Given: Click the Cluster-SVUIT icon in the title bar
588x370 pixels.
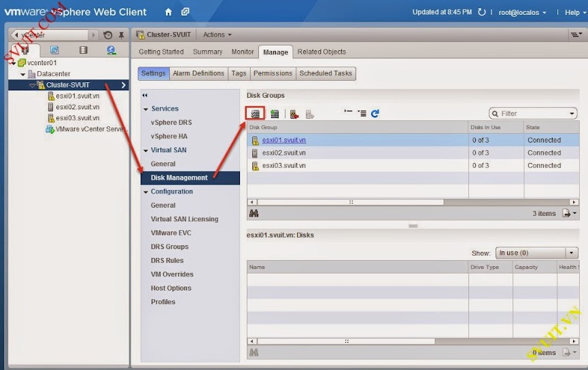Looking at the screenshot, I should (x=140, y=35).
